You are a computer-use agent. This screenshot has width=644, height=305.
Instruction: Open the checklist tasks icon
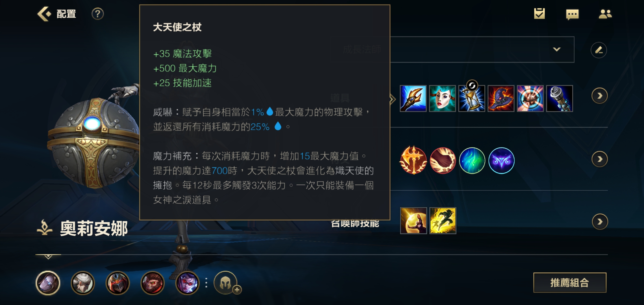[x=539, y=14]
